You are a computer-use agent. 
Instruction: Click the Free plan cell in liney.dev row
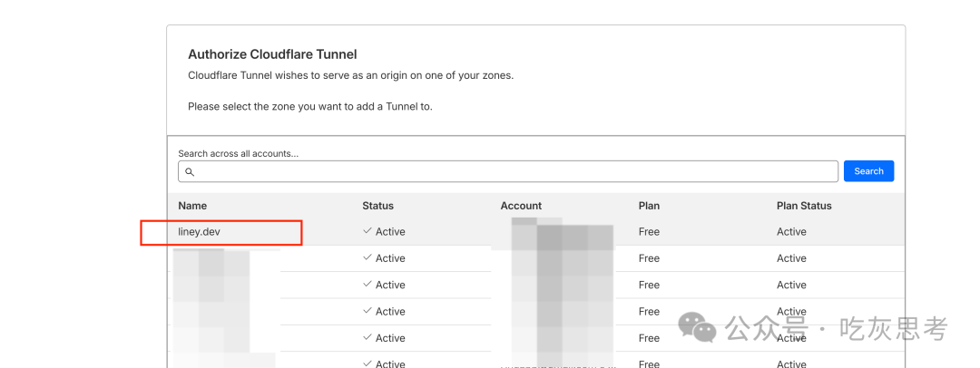click(x=649, y=232)
